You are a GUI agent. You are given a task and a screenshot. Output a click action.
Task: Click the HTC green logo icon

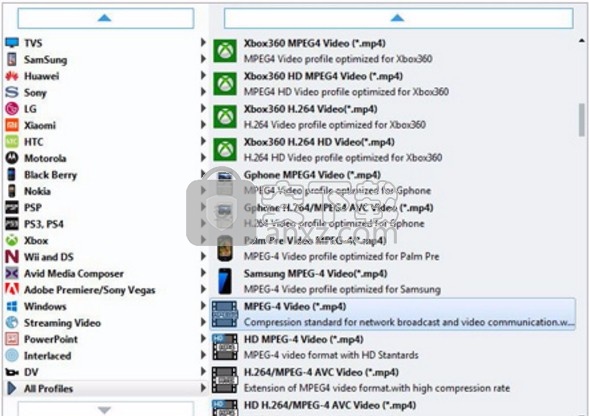(x=12, y=142)
